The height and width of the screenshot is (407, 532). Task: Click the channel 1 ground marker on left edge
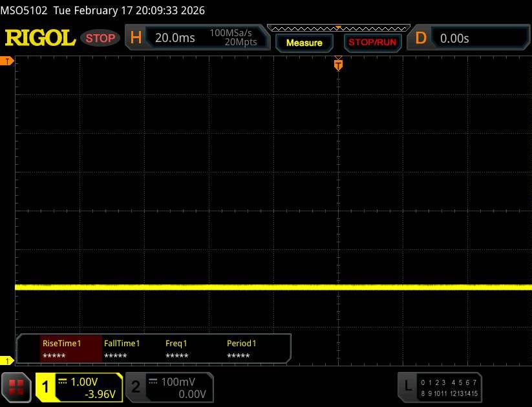pos(7,360)
